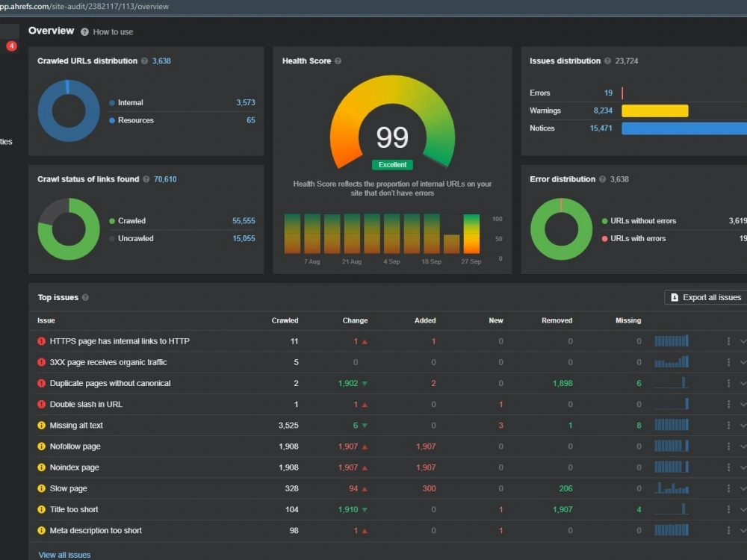The width and height of the screenshot is (747, 560).
Task: Click the browser address bar URL
Action: point(85,6)
